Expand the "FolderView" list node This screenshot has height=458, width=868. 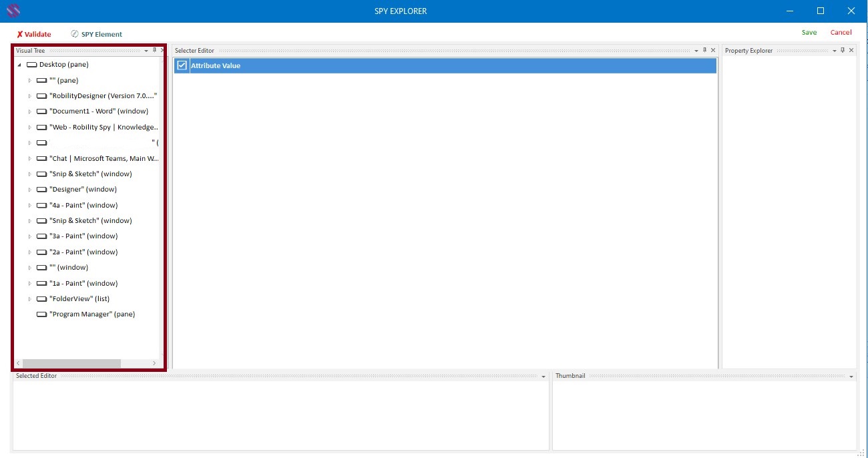pyautogui.click(x=29, y=299)
